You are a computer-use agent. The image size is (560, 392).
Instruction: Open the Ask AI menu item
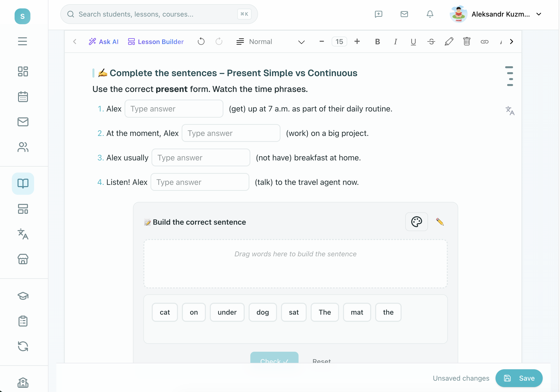[104, 42]
